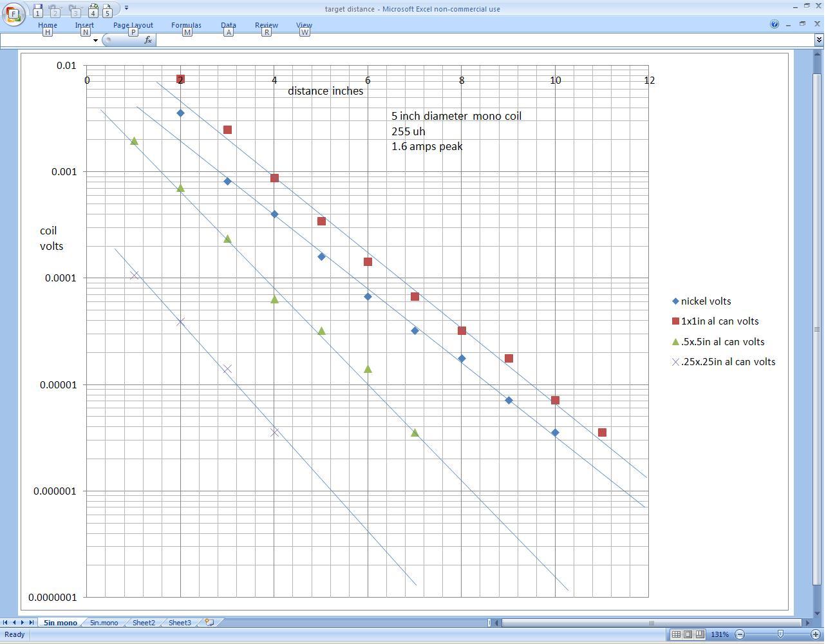Open the Name Box dropdown
The width and height of the screenshot is (826, 644).
pos(95,41)
